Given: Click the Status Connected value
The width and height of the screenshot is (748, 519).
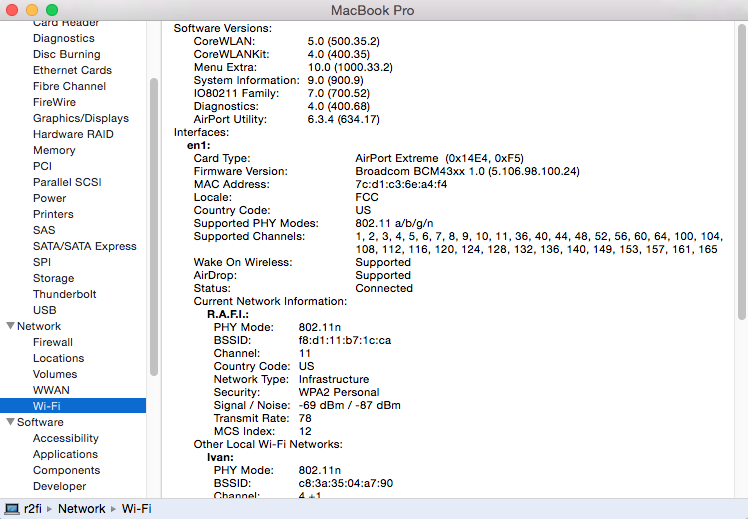Looking at the screenshot, I should click(x=384, y=288).
